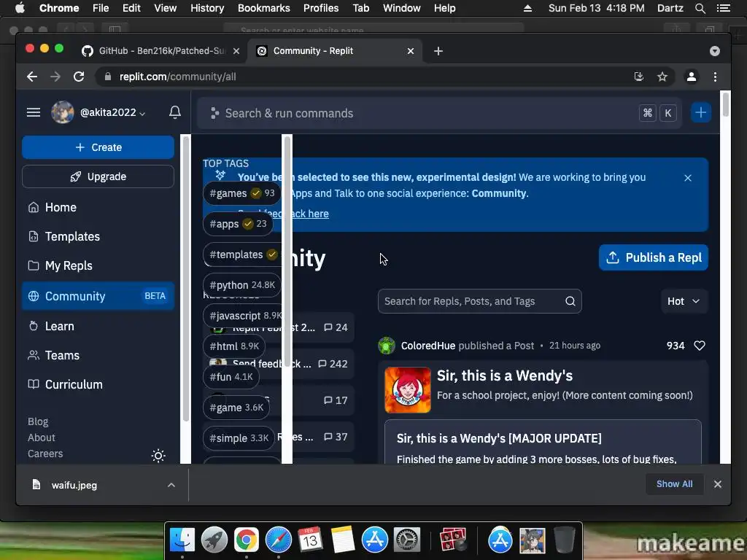Open the Replit hamburger sidebar menu
Viewport: 747px width, 560px height.
[x=34, y=112]
